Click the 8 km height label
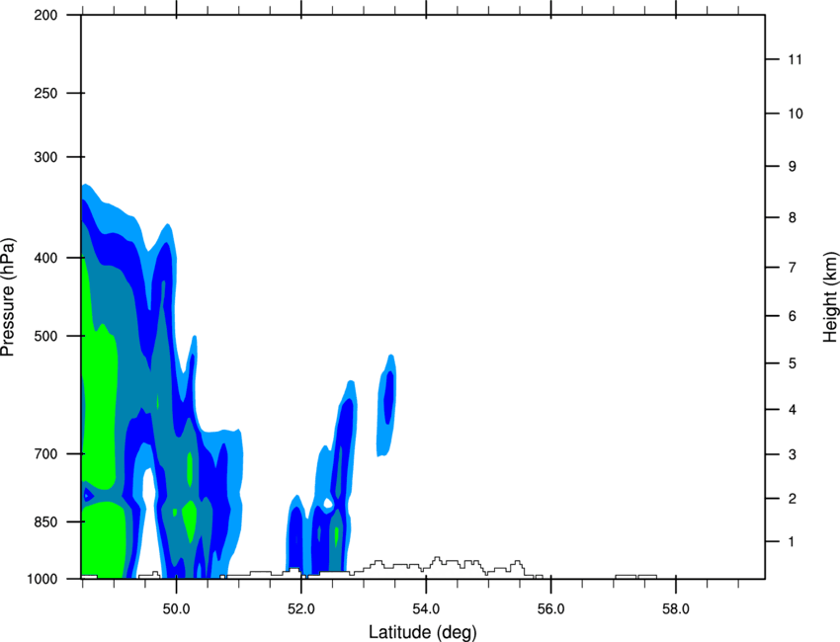 pos(793,217)
